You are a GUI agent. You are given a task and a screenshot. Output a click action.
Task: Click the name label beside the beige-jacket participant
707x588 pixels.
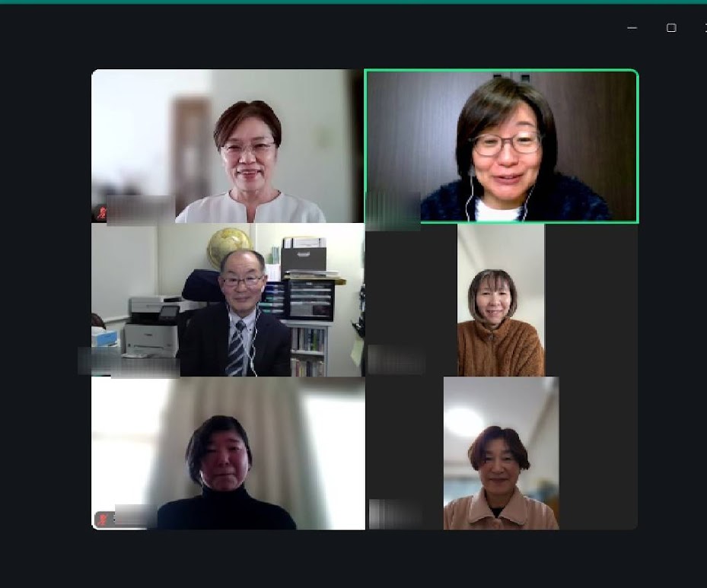pos(395,513)
